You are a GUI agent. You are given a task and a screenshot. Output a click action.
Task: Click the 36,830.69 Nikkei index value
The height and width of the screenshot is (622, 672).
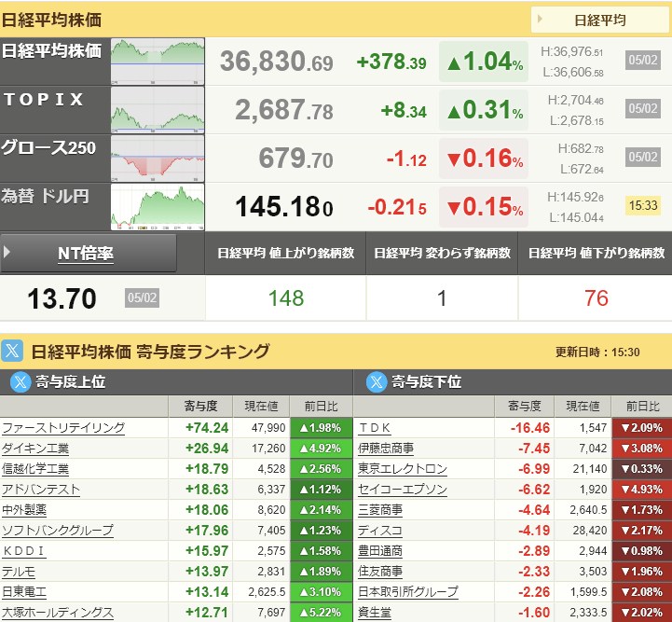pyautogui.click(x=277, y=62)
